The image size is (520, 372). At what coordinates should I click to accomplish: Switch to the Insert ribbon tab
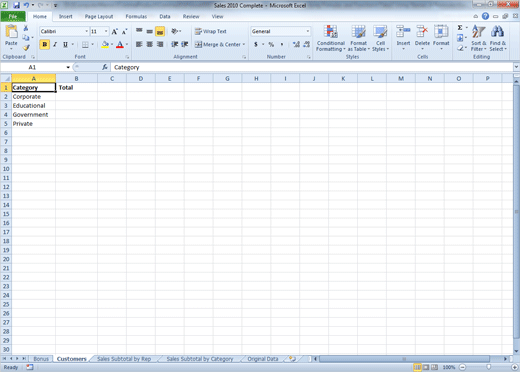(65, 16)
